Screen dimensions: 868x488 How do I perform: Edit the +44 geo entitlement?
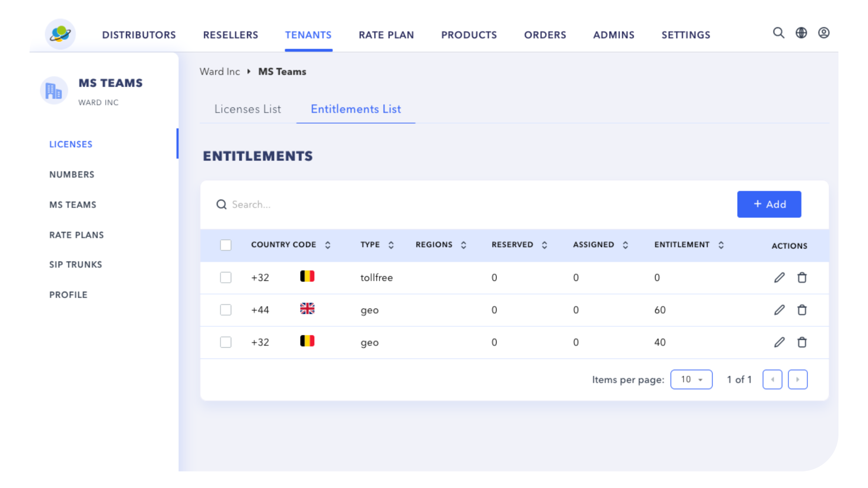pyautogui.click(x=779, y=310)
